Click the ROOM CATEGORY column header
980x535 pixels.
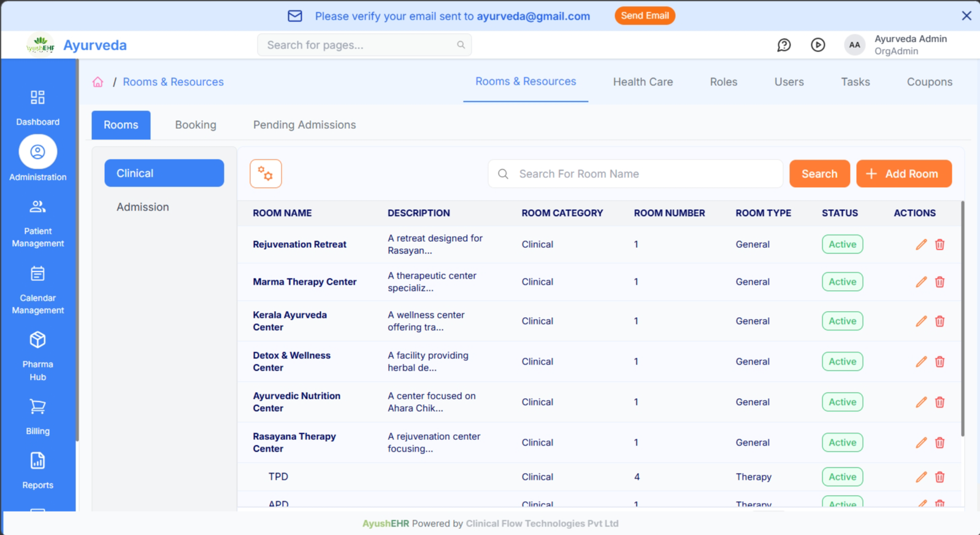point(562,213)
